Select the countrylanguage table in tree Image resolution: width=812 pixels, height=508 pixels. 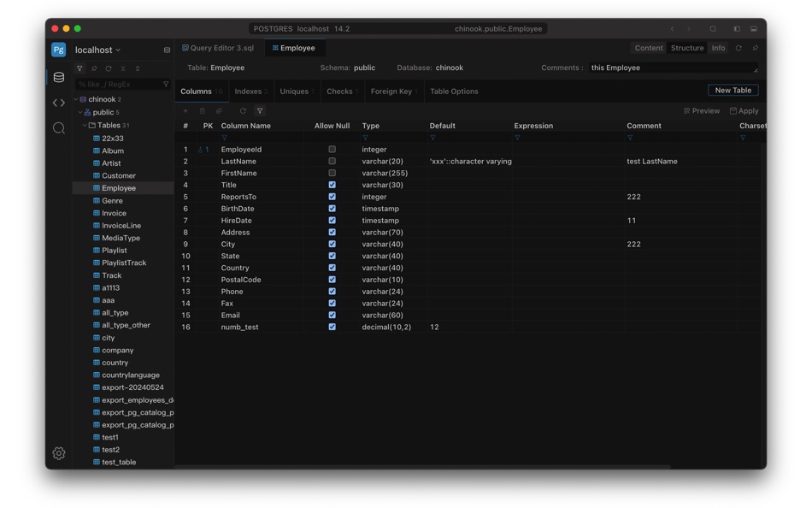(131, 375)
